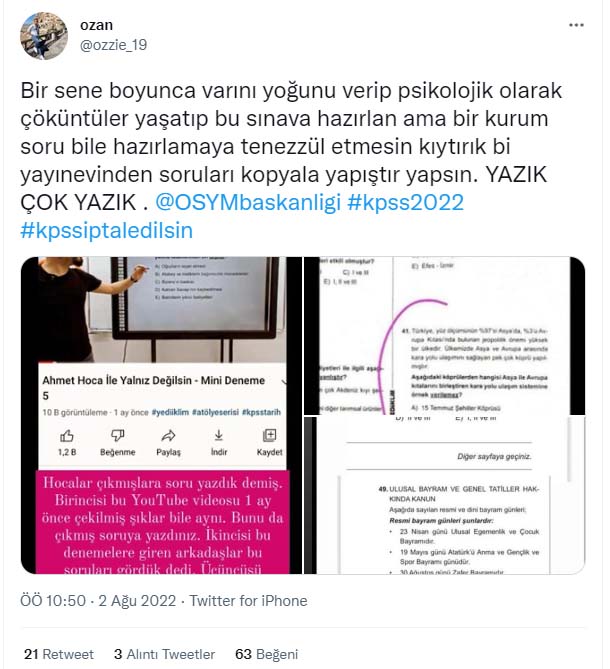Click the display name ozan
The height and width of the screenshot is (669, 610).
[x=96, y=25]
